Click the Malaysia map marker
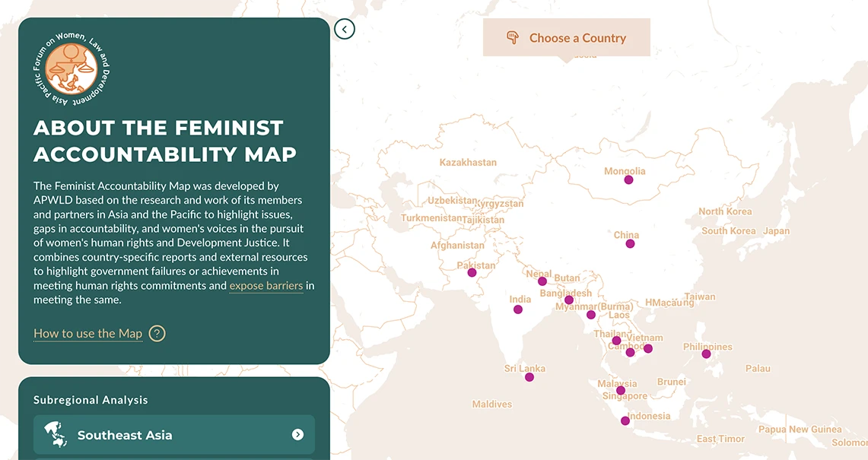 coord(621,391)
